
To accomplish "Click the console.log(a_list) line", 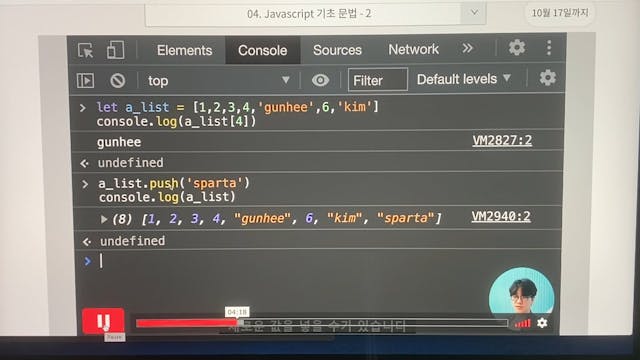I will [167, 197].
